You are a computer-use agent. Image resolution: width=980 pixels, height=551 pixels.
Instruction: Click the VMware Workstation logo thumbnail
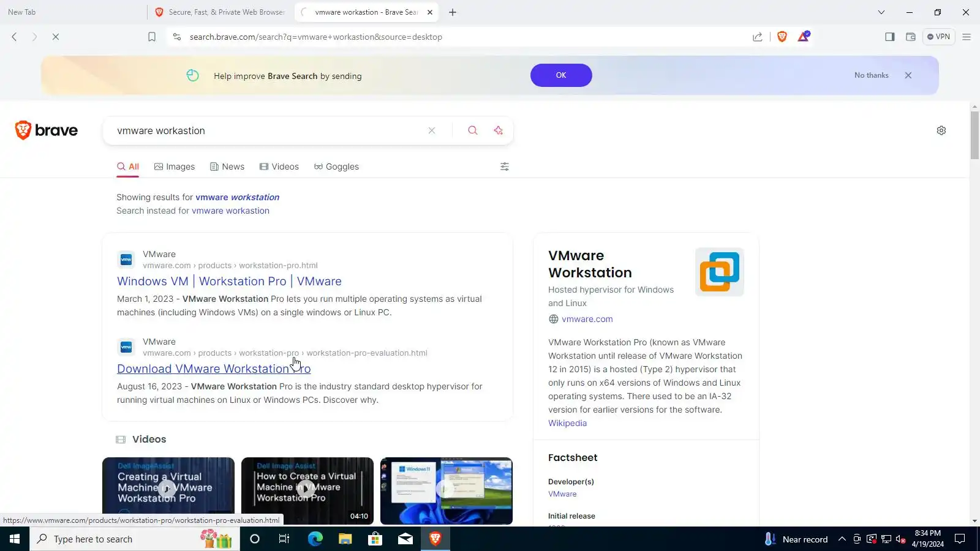pos(720,272)
